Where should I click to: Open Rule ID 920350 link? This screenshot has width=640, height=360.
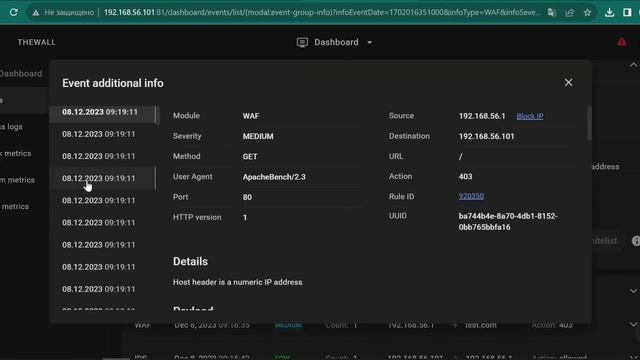pos(471,196)
